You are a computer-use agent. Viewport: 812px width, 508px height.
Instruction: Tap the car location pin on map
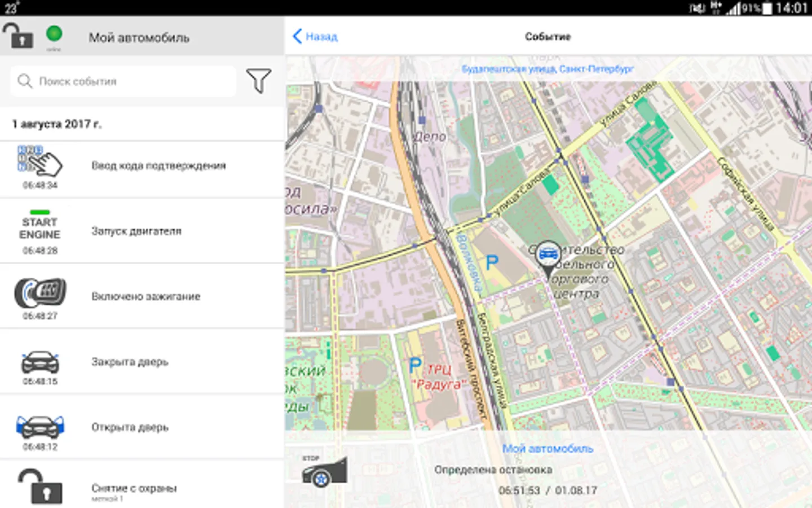(x=548, y=259)
